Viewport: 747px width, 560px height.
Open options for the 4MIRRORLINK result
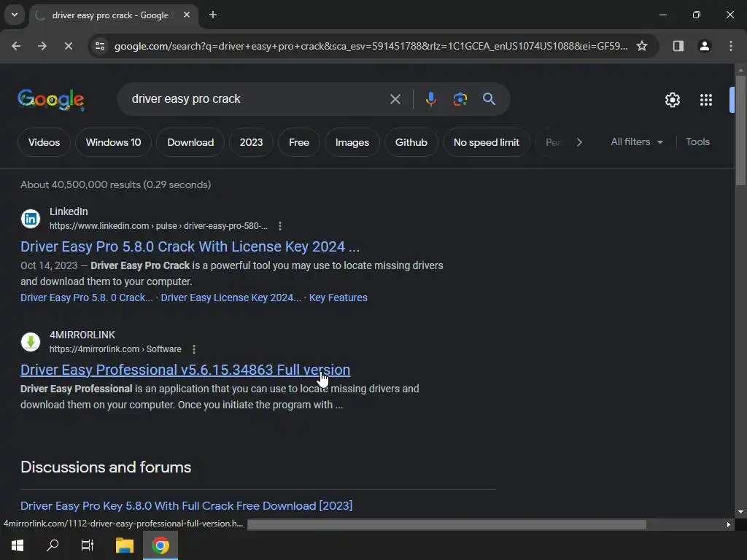(193, 349)
